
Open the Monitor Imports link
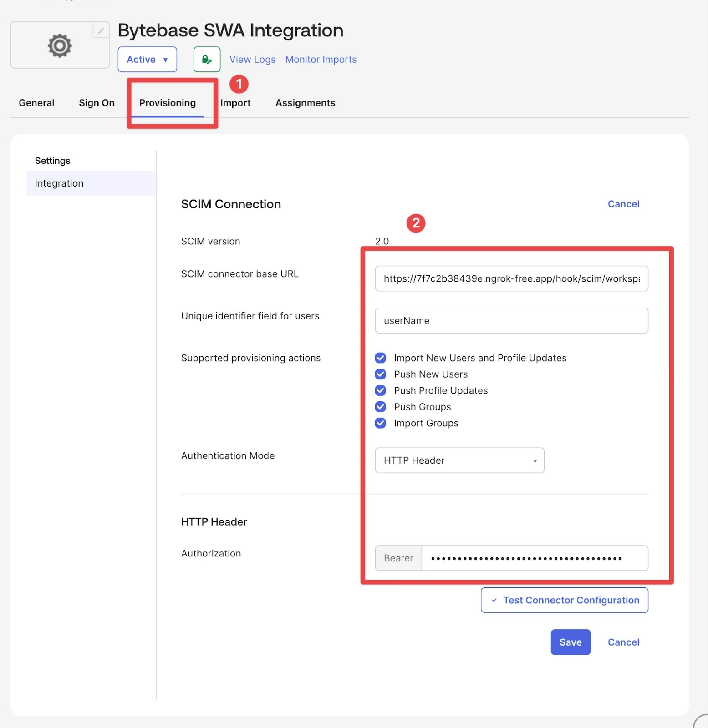(321, 60)
